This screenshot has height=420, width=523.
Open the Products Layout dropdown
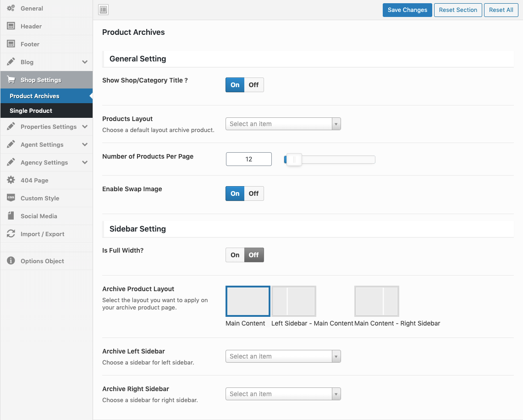pyautogui.click(x=283, y=124)
